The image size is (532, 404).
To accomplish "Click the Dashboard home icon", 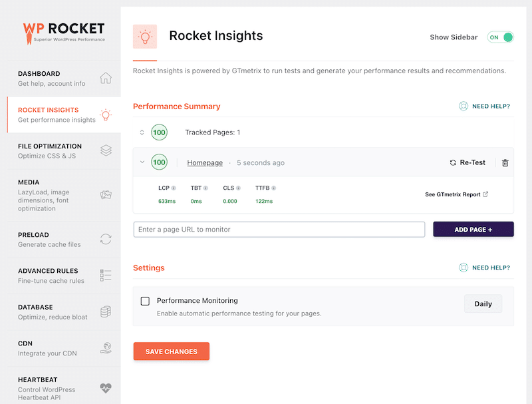I will (x=106, y=78).
